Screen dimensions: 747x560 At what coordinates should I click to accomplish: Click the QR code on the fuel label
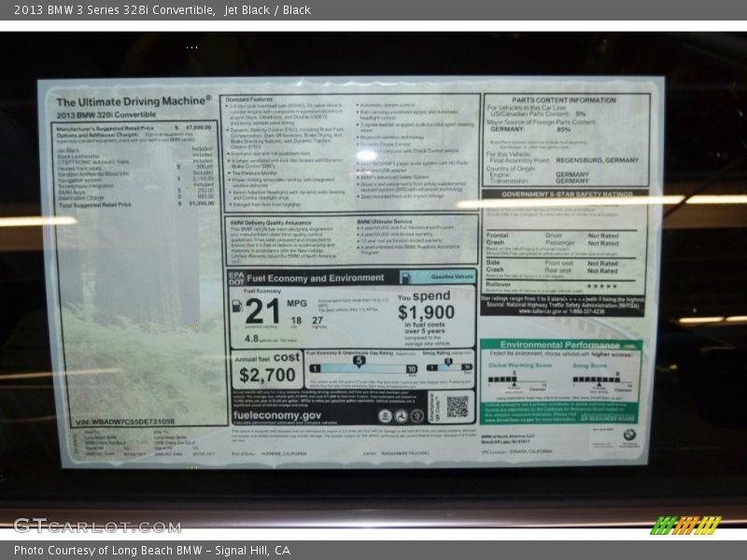[458, 406]
